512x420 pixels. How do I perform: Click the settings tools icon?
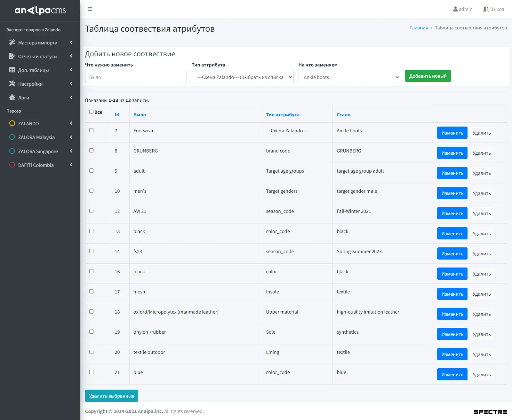click(12, 84)
